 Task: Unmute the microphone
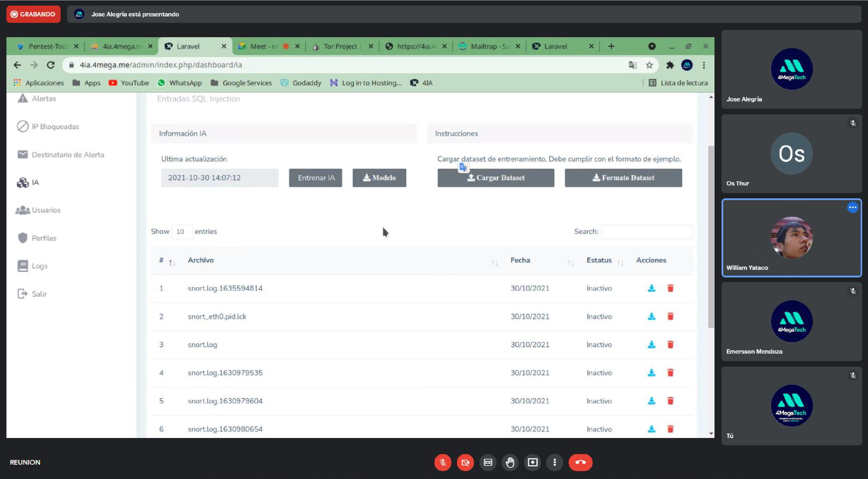443,463
